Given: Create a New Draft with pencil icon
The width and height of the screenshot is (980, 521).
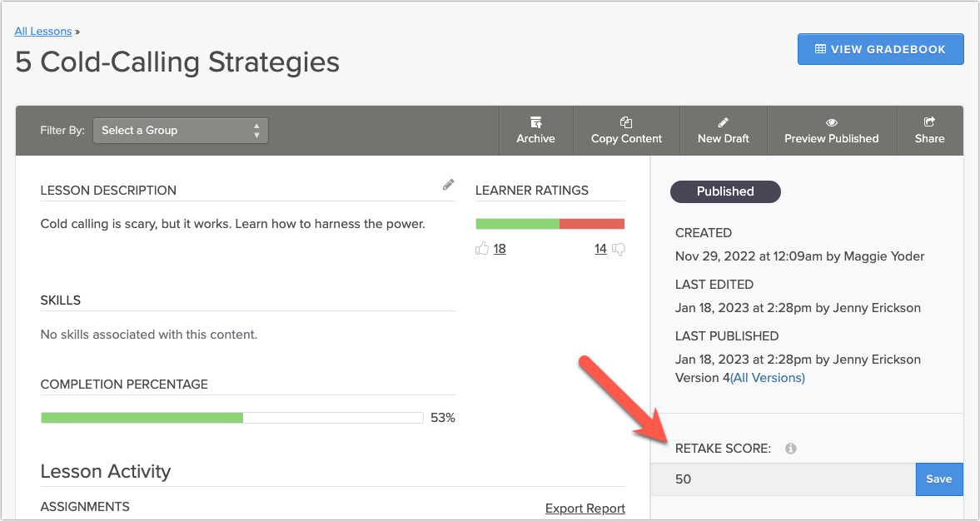Looking at the screenshot, I should click(723, 122).
